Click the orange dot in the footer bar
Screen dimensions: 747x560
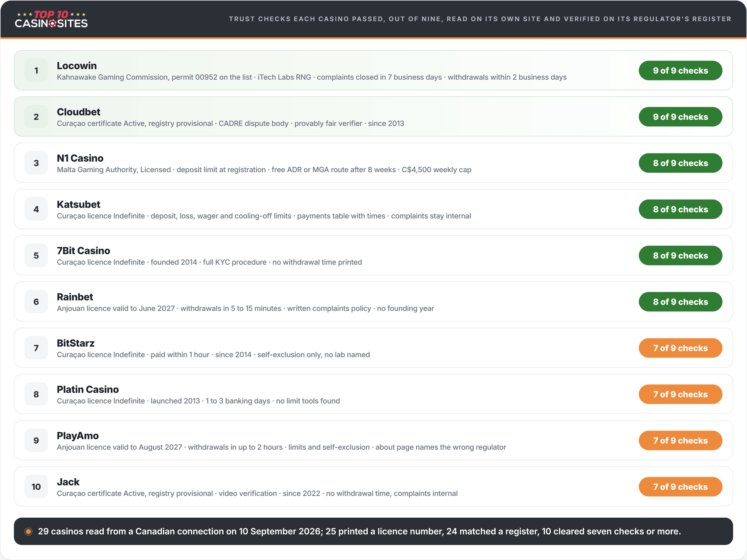click(28, 531)
